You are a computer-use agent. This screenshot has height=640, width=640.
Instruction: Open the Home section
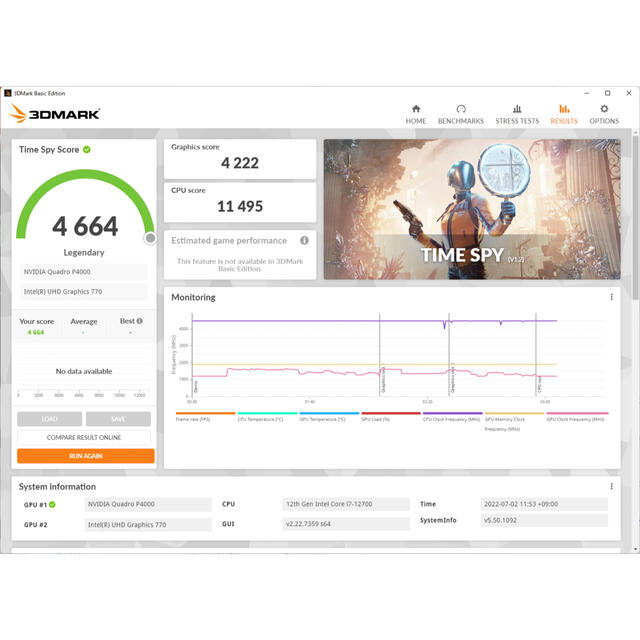point(416,114)
